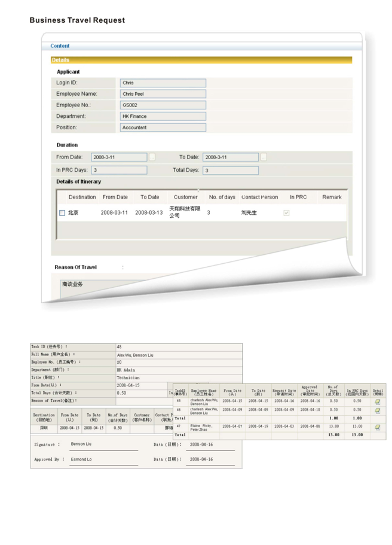
Task: Click the In PRC column header
Action: point(298,197)
